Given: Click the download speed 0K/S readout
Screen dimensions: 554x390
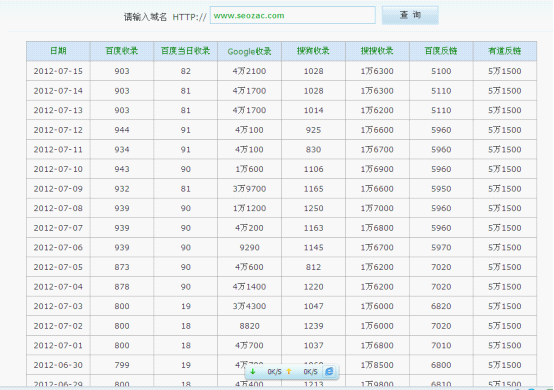Looking at the screenshot, I should (274, 372).
